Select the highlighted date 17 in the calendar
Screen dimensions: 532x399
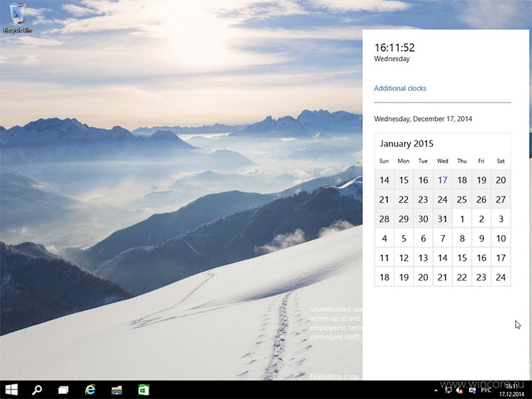[x=443, y=180]
